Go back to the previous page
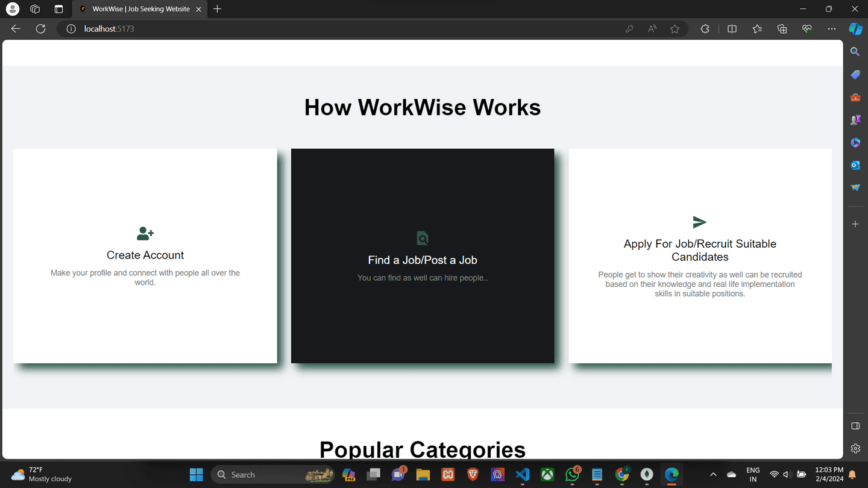Viewport: 868px width, 488px height. click(x=16, y=28)
